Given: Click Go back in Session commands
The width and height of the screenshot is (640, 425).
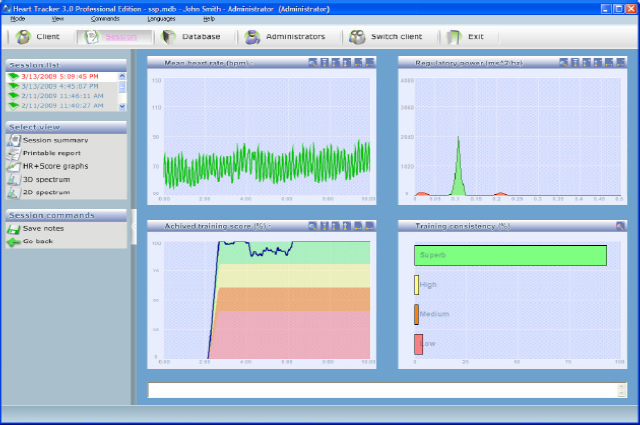Looking at the screenshot, I should click(37, 241).
